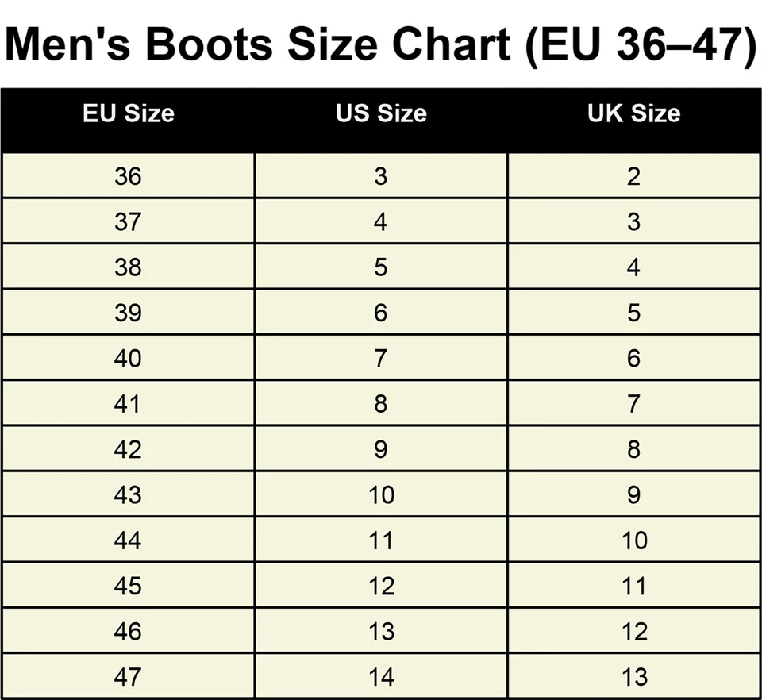Select US size 10 cell
The height and width of the screenshot is (700, 762).
coord(381,495)
